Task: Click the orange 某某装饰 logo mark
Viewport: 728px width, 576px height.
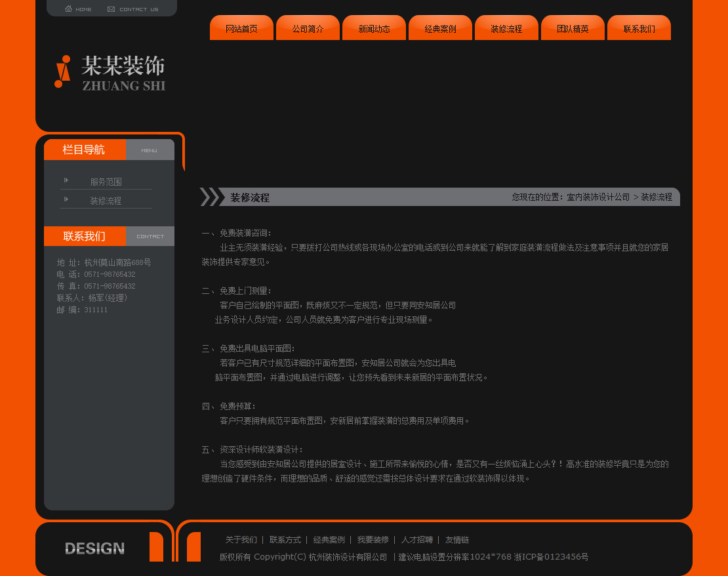Action: pos(62,72)
